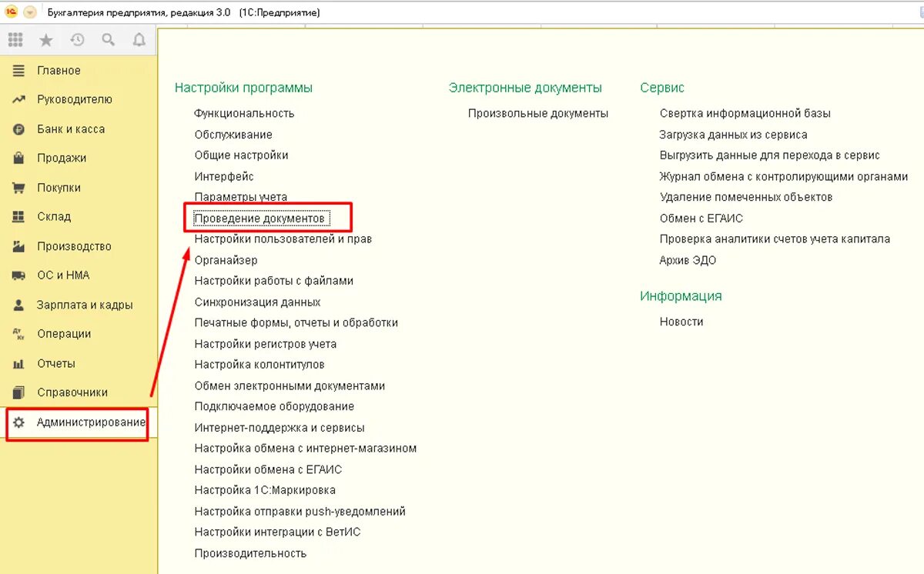This screenshot has height=574, width=924.
Task: Open the History clock icon
Action: (x=77, y=40)
